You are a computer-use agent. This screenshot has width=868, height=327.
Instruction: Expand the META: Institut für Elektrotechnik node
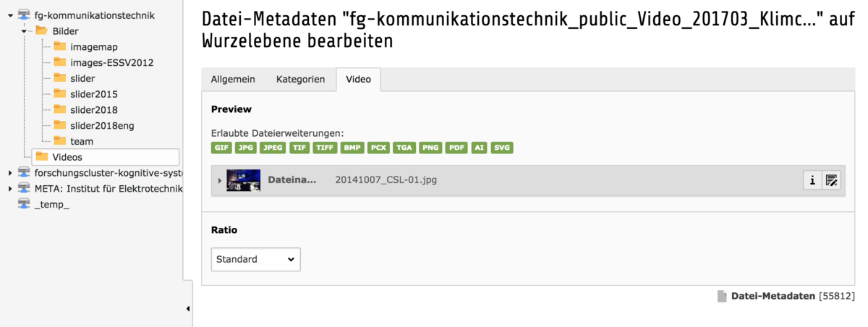coord(9,189)
